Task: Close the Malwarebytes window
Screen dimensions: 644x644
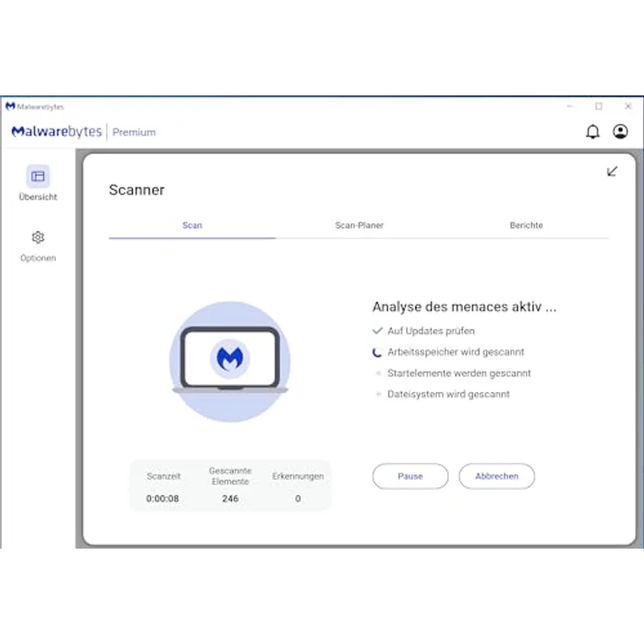Action: (x=628, y=107)
